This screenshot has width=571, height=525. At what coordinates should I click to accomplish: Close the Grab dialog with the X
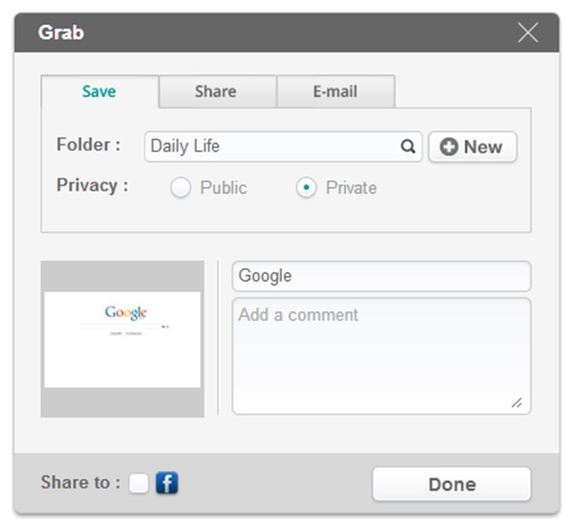click(528, 32)
